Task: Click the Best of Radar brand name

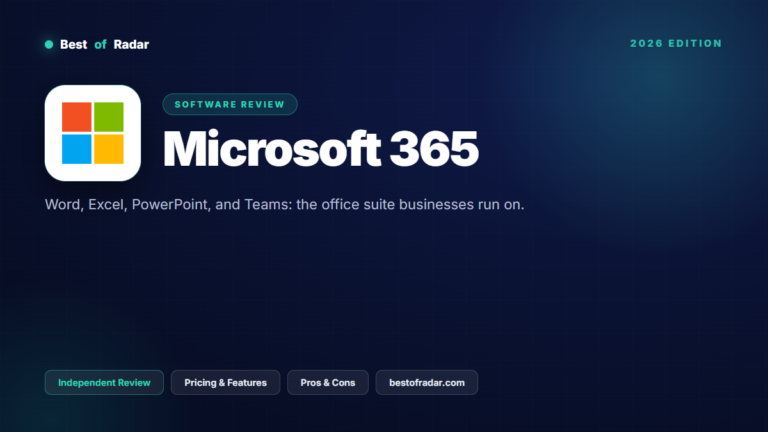Action: [104, 45]
